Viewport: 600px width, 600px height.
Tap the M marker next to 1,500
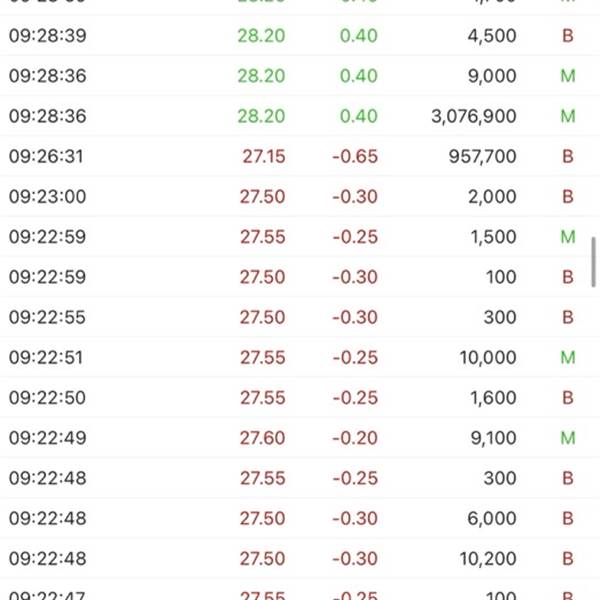568,236
